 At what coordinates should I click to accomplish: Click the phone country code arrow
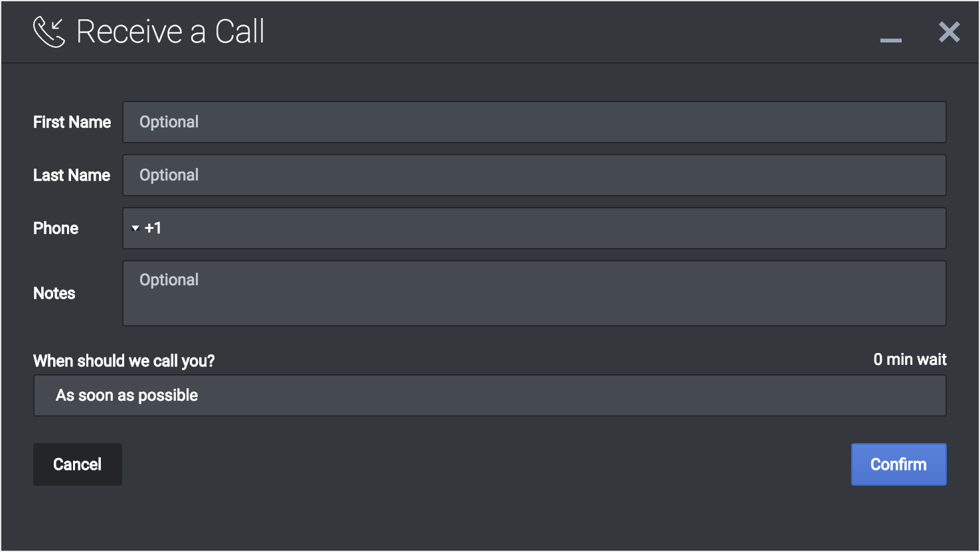pos(135,228)
